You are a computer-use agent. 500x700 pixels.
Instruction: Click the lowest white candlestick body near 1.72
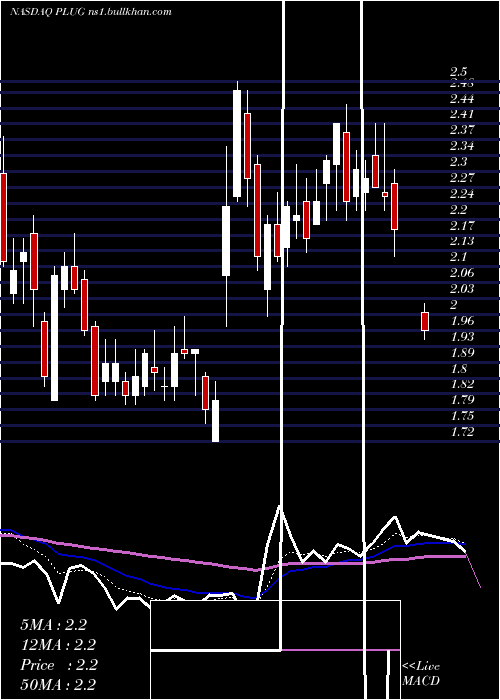[215, 421]
